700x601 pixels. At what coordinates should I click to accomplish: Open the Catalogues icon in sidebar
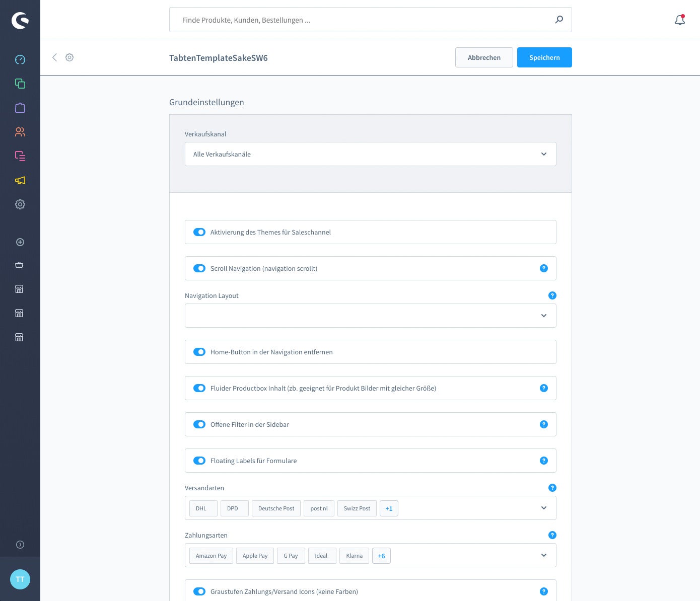(x=20, y=84)
